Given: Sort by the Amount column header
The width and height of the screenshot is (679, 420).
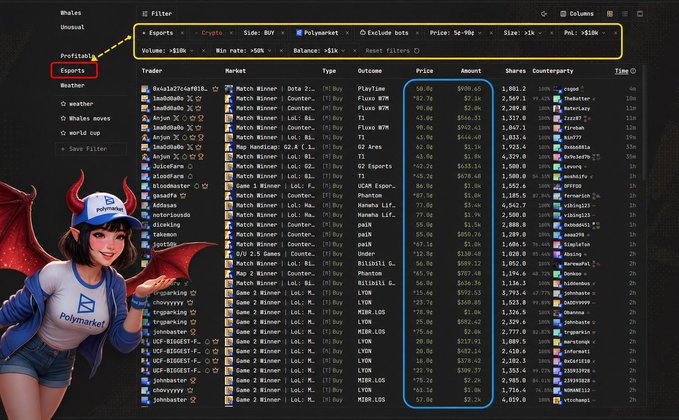Looking at the screenshot, I should (471, 71).
